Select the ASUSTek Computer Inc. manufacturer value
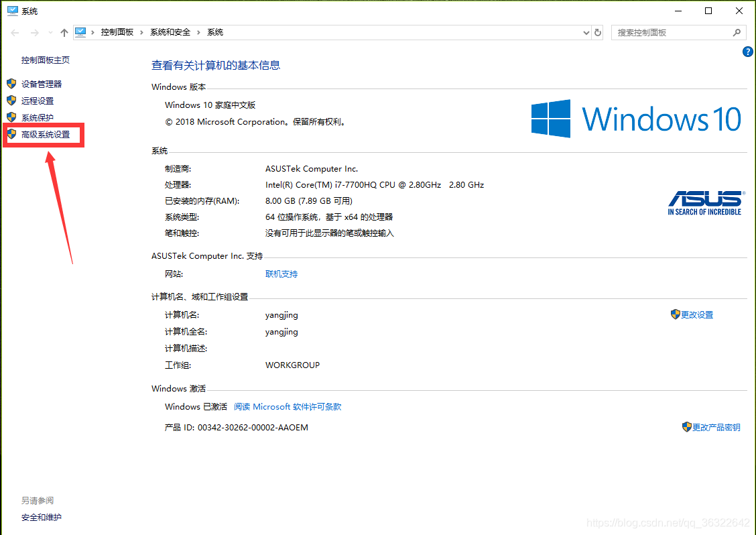756x535 pixels. (312, 169)
